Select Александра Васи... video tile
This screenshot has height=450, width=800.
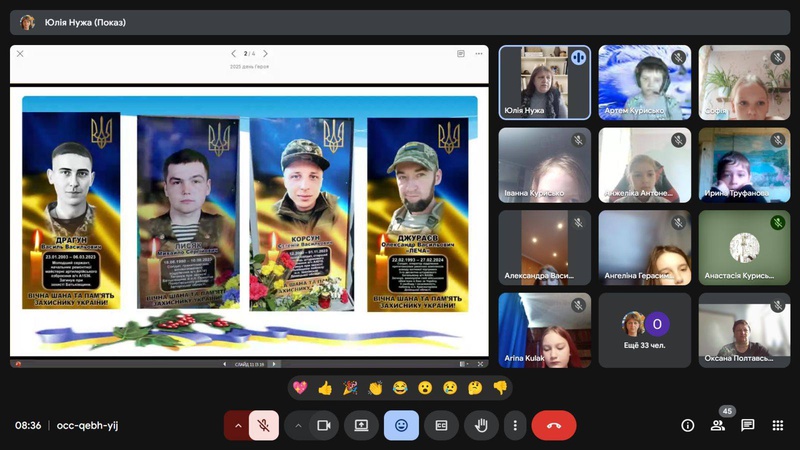(544, 248)
